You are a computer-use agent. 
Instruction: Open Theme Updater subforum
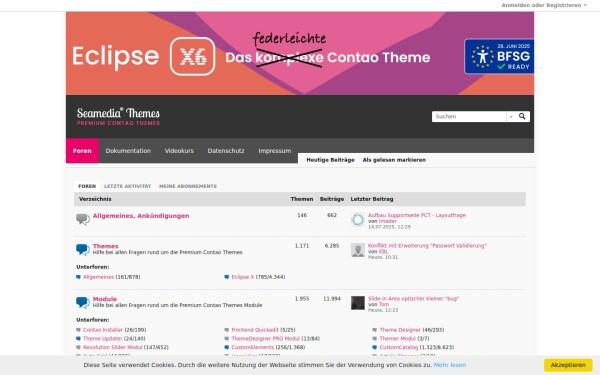[103, 339]
